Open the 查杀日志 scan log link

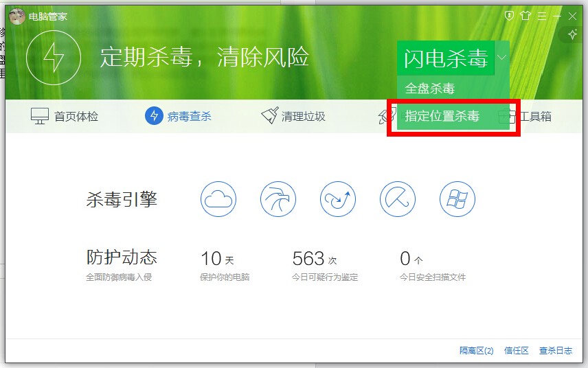click(x=556, y=351)
